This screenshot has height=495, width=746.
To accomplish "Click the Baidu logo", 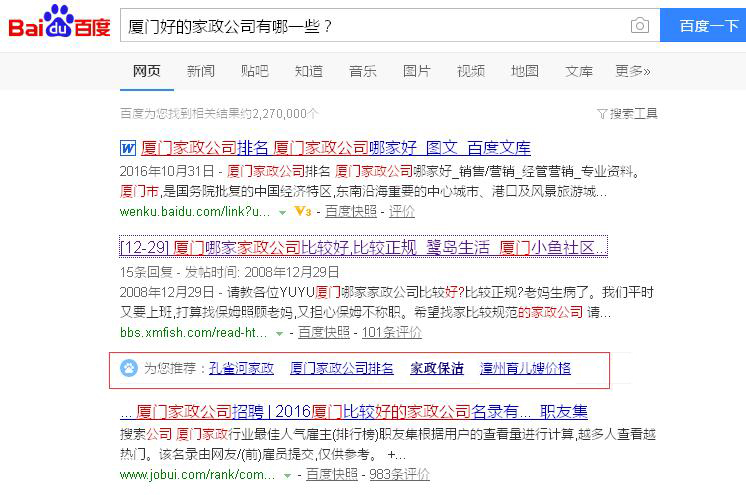I will pos(59,24).
